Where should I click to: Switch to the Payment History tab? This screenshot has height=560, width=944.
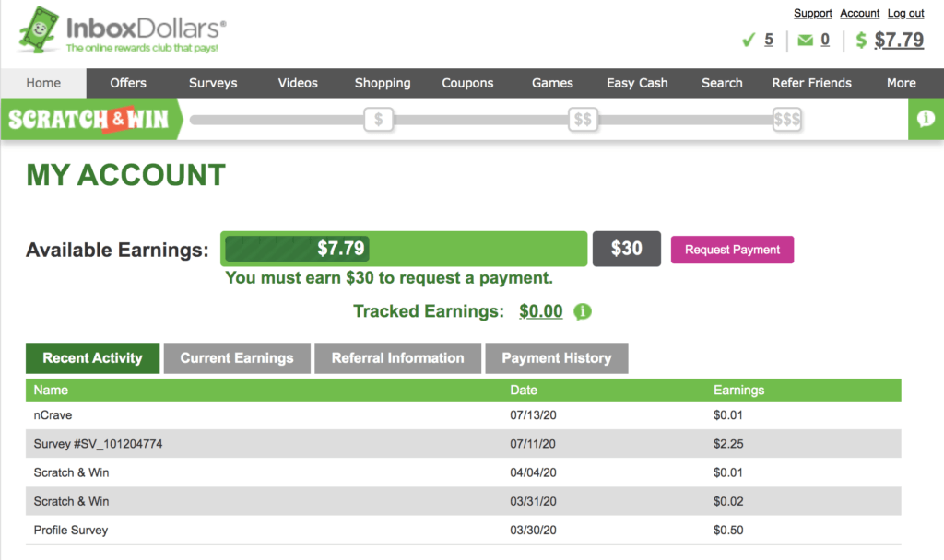point(556,358)
